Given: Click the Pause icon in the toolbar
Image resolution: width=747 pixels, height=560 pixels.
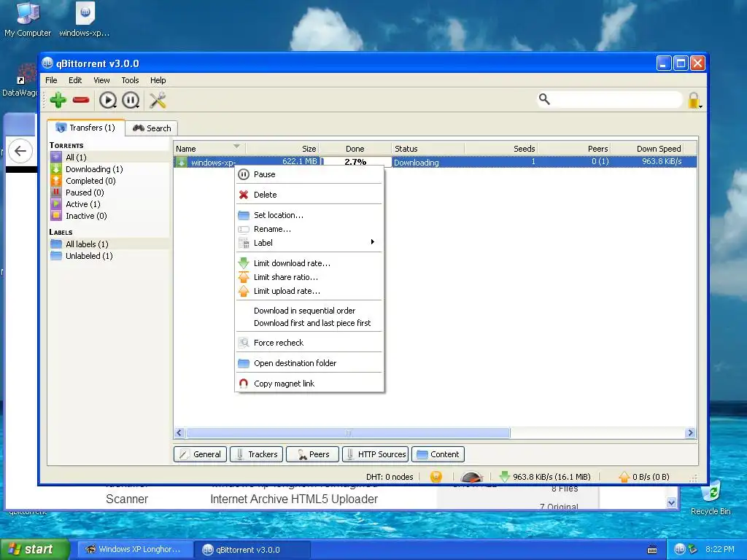Looking at the screenshot, I should (x=131, y=100).
